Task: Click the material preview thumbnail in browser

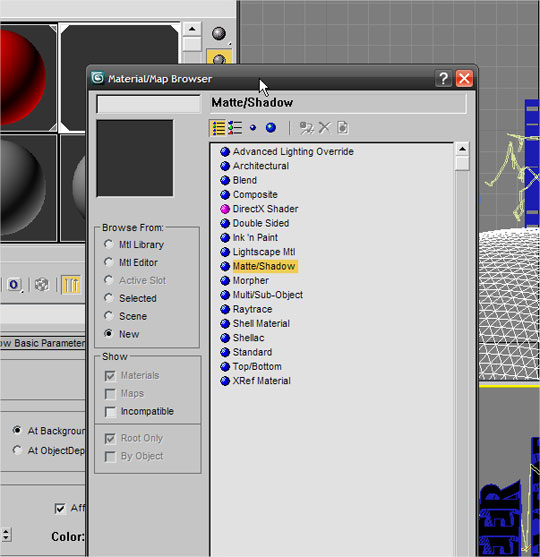Action: click(135, 158)
